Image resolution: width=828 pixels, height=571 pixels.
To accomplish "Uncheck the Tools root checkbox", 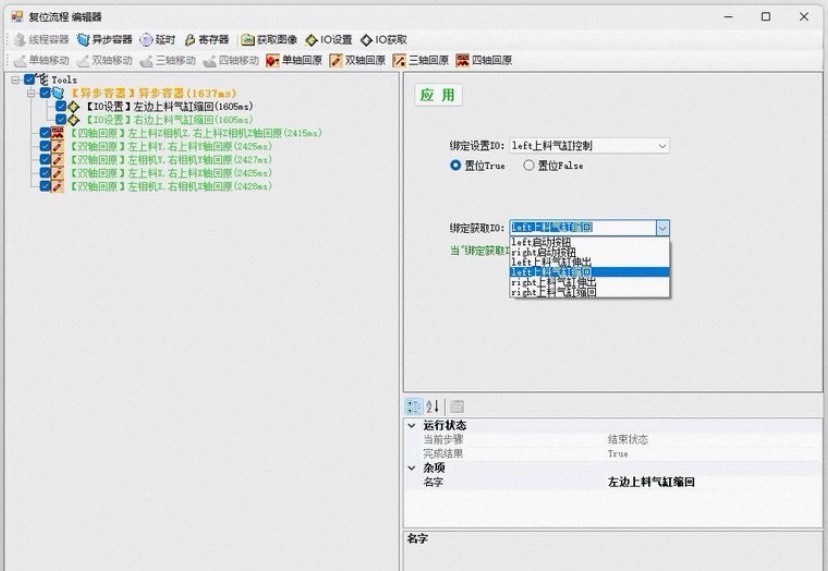I will pos(30,80).
